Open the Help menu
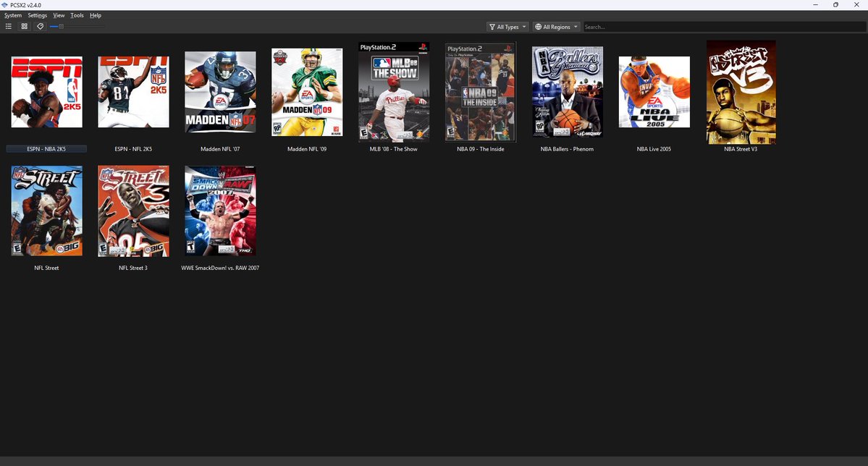Image resolution: width=868 pixels, height=466 pixels. coord(96,15)
